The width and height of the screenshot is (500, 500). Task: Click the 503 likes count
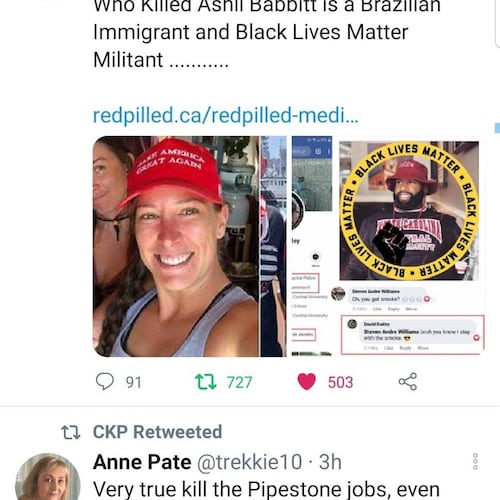tap(340, 382)
